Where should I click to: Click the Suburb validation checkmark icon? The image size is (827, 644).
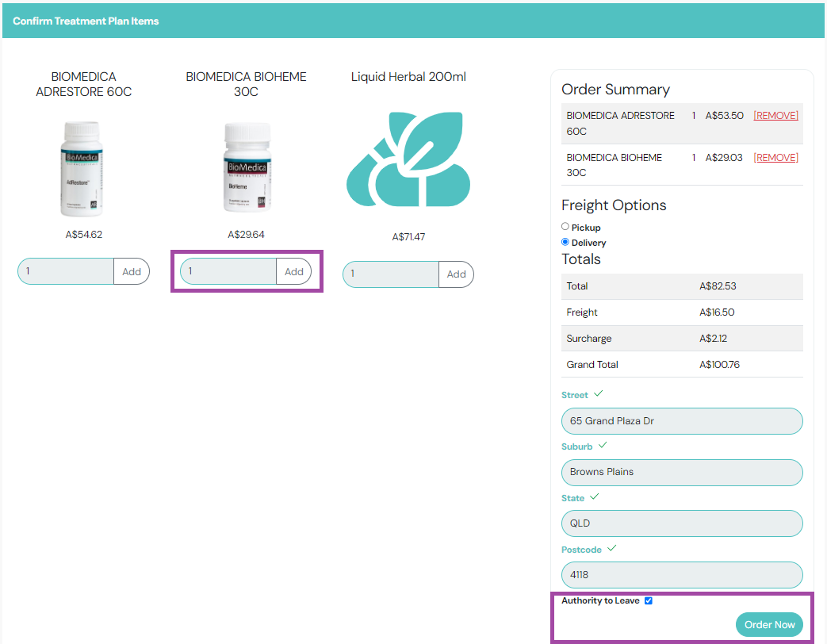coord(603,445)
